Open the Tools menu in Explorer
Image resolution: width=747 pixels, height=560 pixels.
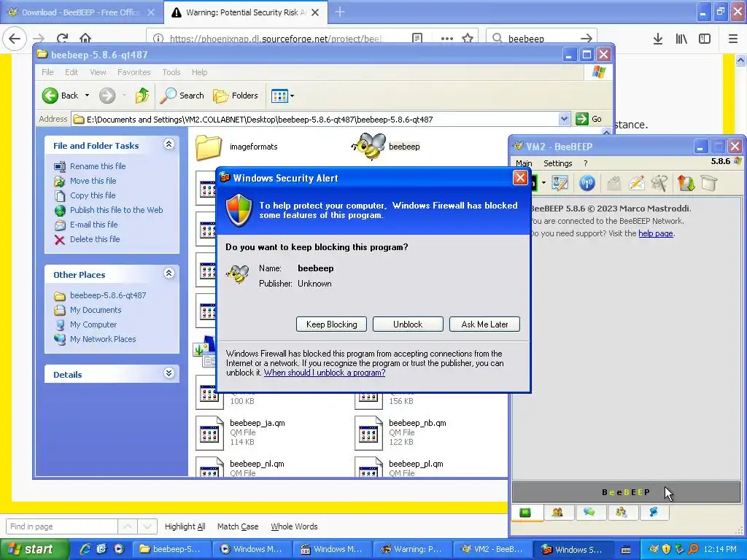click(171, 72)
